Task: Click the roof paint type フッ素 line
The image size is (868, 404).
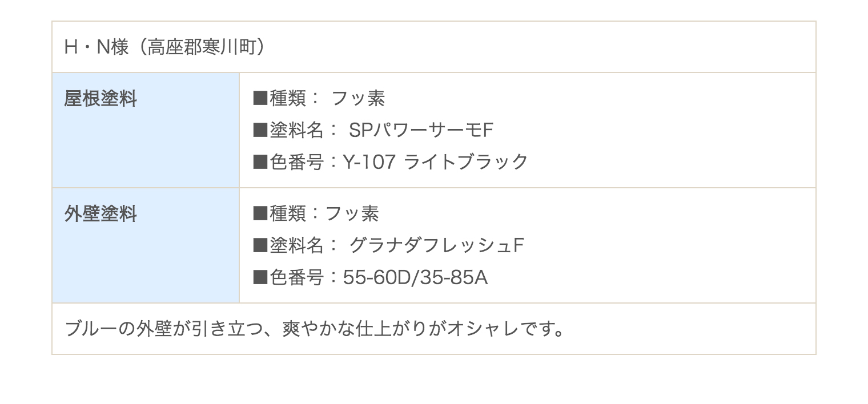Action: 319,99
